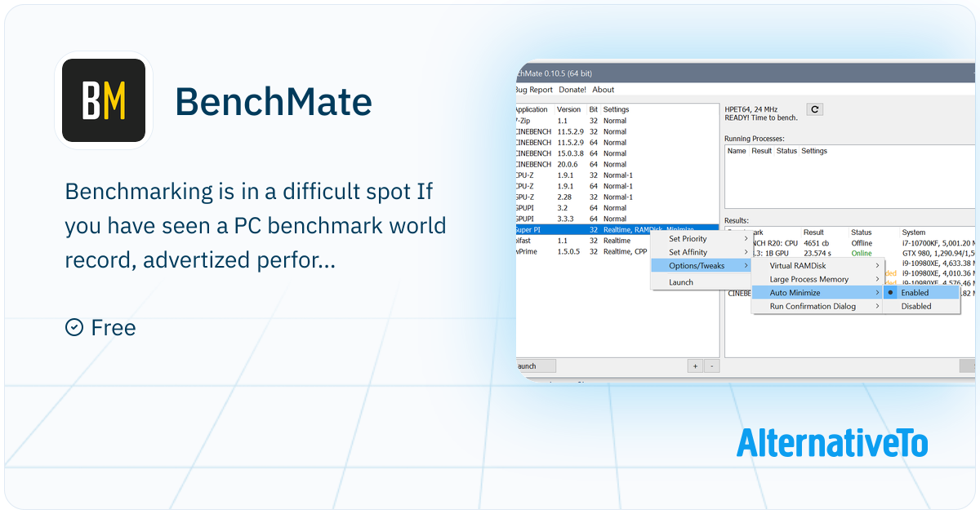980x514 pixels.
Task: Click the HPET refresh icon button
Action: click(x=814, y=109)
